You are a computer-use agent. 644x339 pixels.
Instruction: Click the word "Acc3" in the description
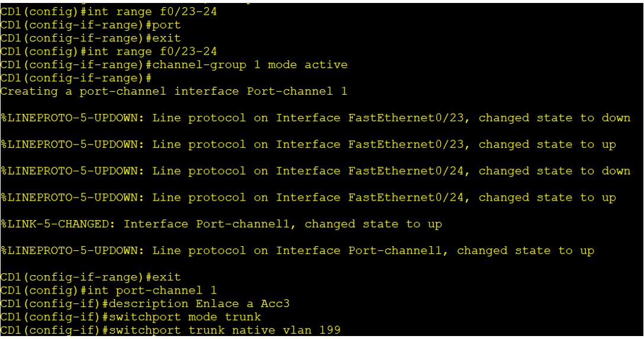[275, 304]
